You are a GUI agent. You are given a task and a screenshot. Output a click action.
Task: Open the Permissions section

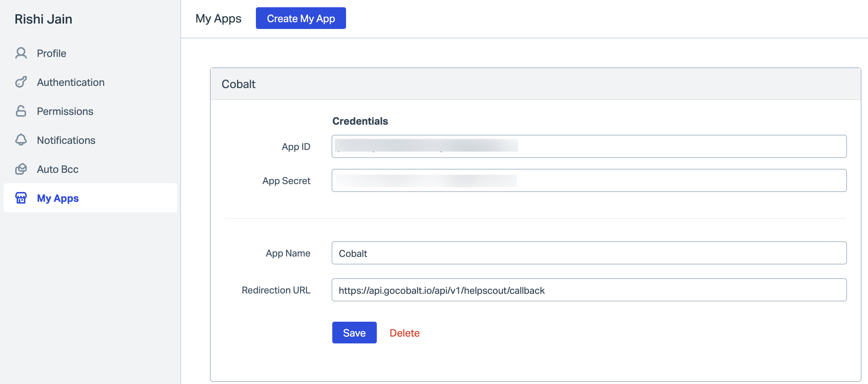pyautogui.click(x=90, y=111)
